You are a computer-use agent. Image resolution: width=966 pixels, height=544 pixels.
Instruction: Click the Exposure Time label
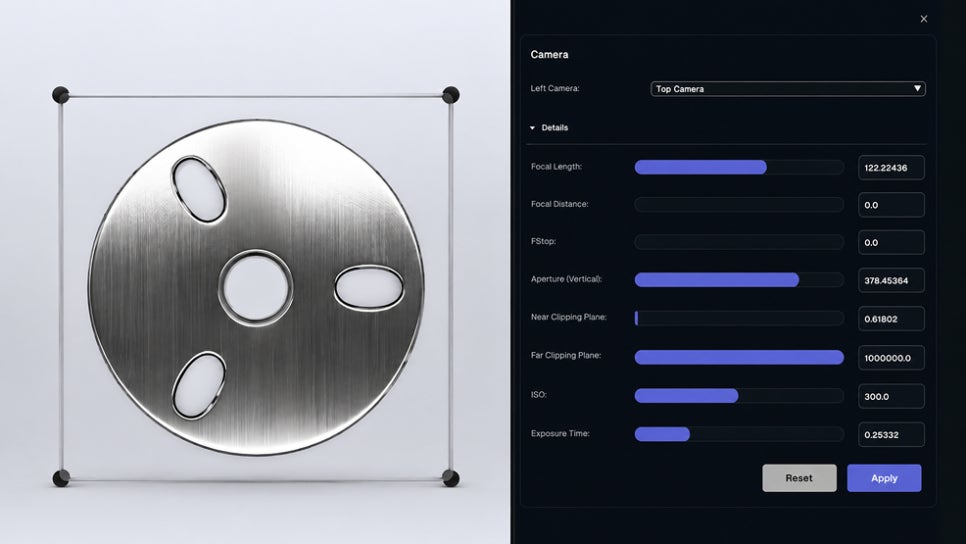(560, 433)
